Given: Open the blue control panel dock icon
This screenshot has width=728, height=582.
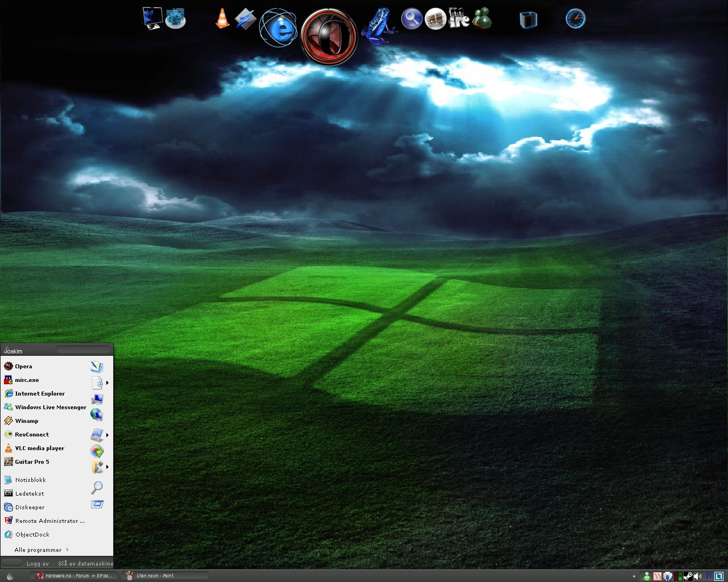Looking at the screenshot, I should 176,18.
